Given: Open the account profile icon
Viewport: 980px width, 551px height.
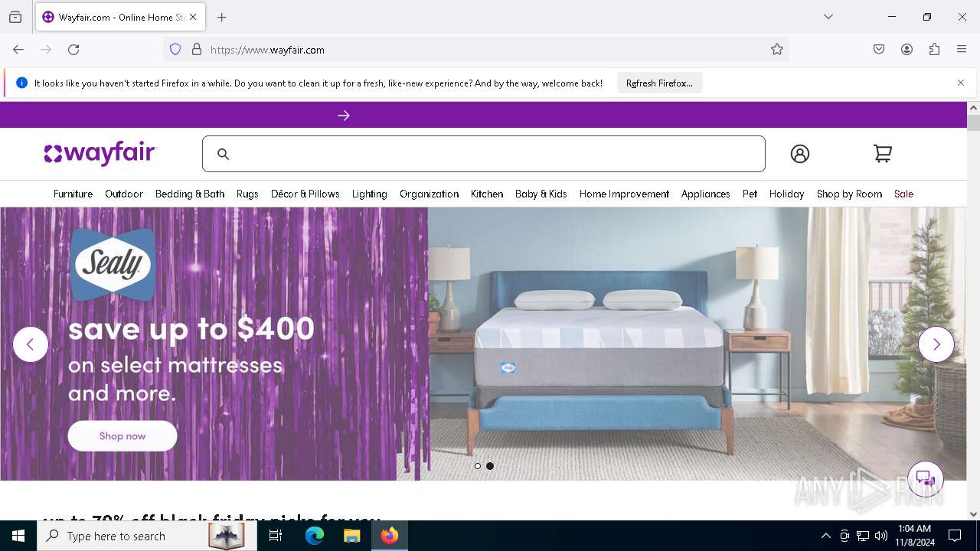Looking at the screenshot, I should [x=799, y=154].
